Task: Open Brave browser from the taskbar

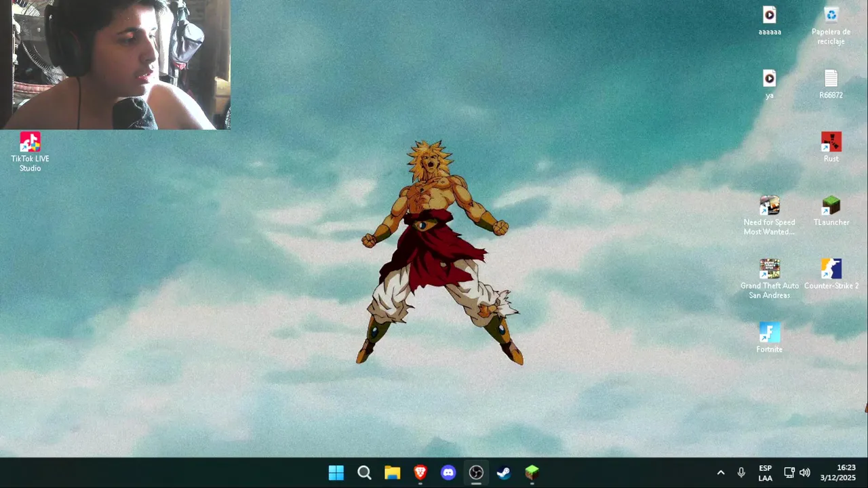Action: point(420,472)
